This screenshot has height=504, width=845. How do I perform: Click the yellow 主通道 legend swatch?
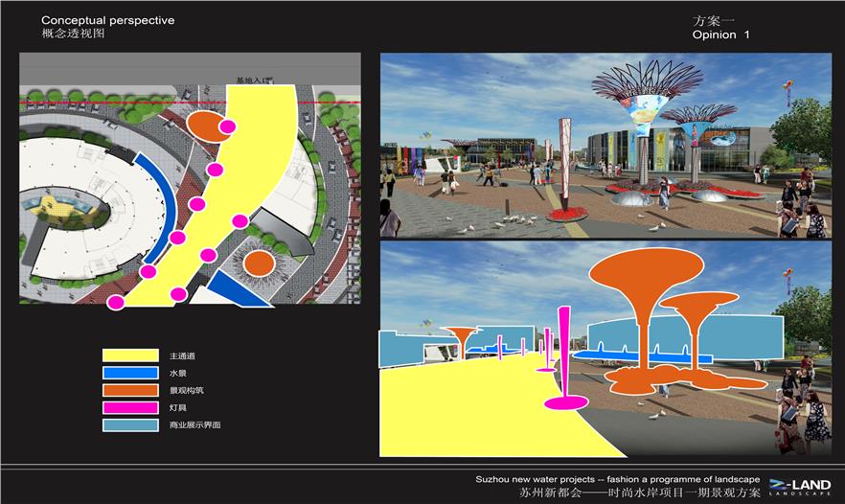(130, 355)
